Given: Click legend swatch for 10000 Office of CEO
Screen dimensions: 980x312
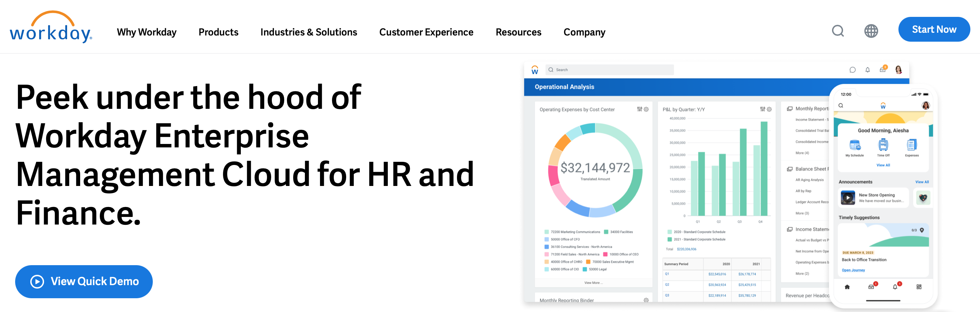Looking at the screenshot, I should pos(605,254).
